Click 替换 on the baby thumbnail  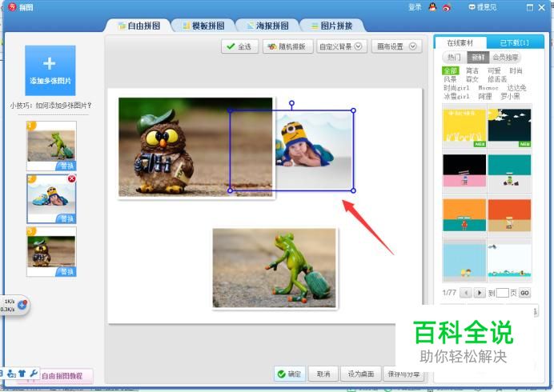pos(66,219)
